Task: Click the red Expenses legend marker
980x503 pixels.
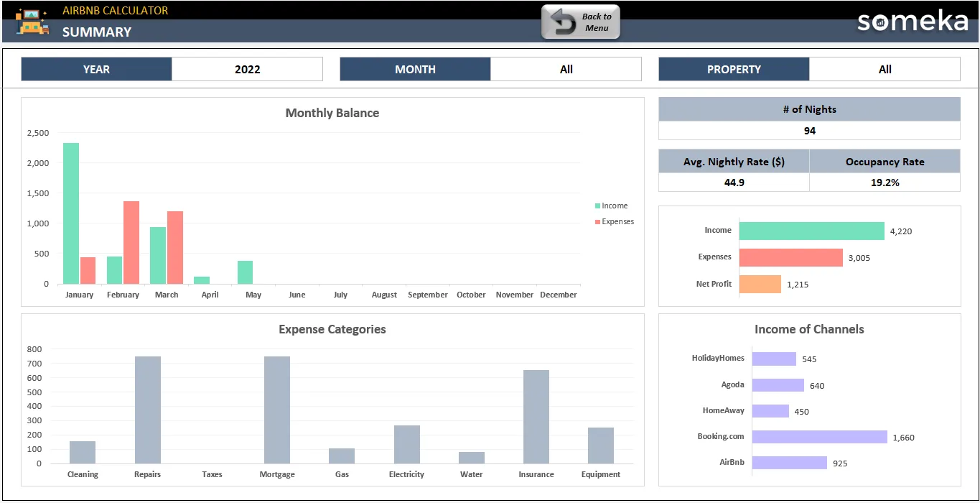Action: click(x=597, y=221)
